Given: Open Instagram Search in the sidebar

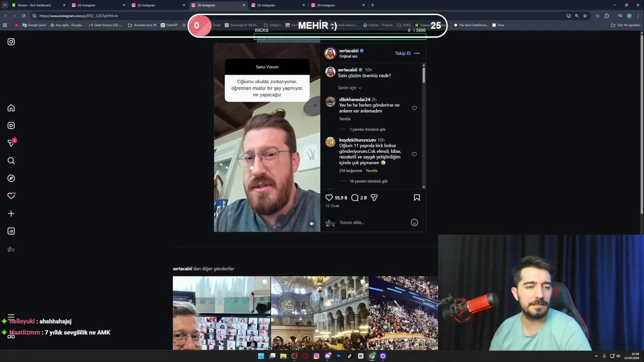Looking at the screenshot, I should pos(11,161).
